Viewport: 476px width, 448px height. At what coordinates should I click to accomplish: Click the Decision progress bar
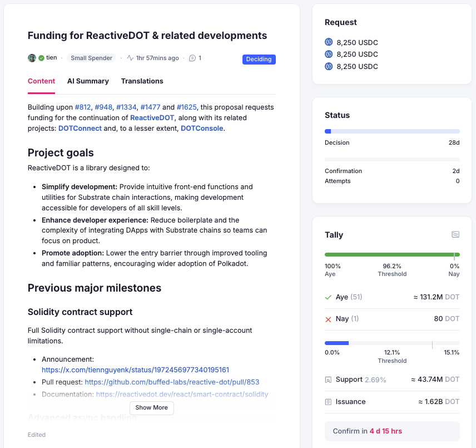pos(392,131)
